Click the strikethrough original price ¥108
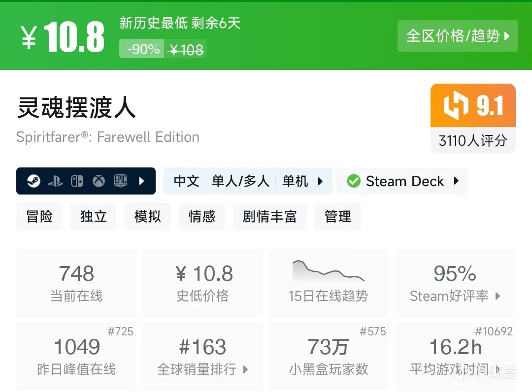This screenshot has width=532, height=392. (x=186, y=49)
